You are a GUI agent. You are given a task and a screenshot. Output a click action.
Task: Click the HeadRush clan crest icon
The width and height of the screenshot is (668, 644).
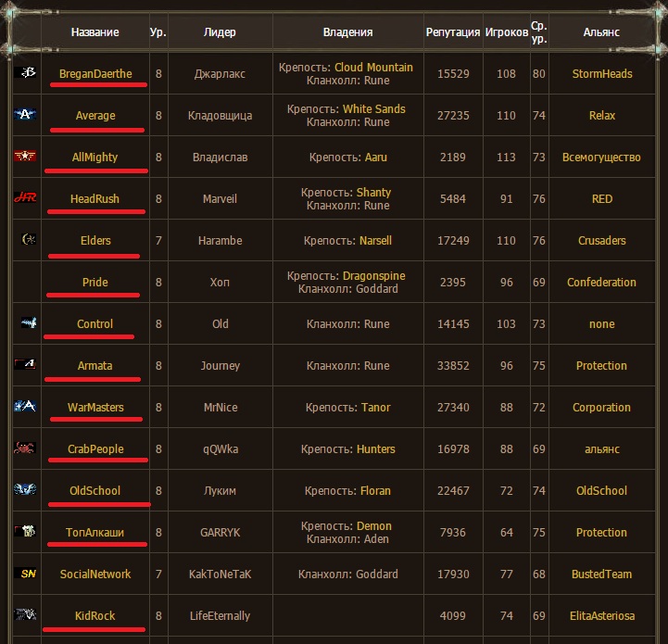click(x=26, y=198)
